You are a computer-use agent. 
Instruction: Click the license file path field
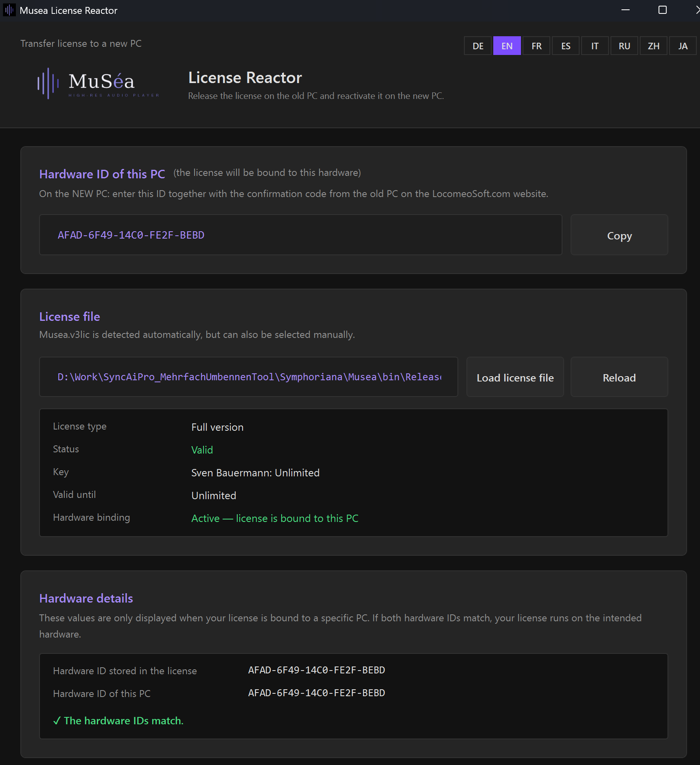(248, 377)
